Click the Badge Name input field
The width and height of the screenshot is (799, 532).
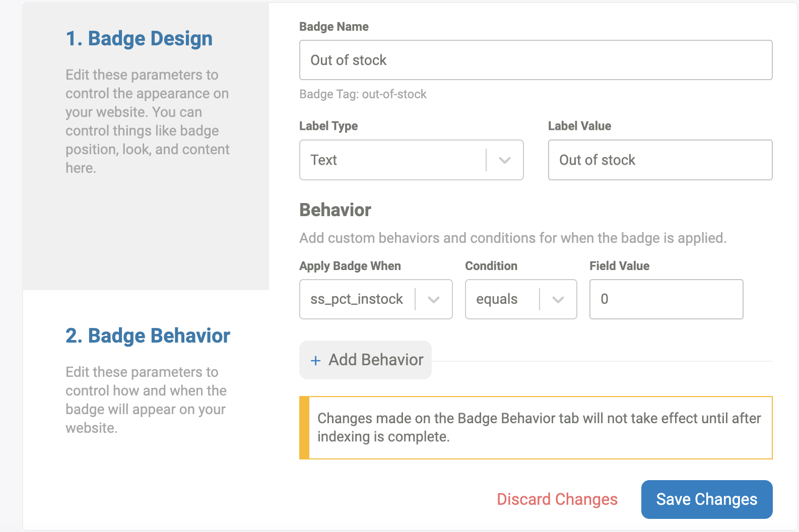coord(535,60)
